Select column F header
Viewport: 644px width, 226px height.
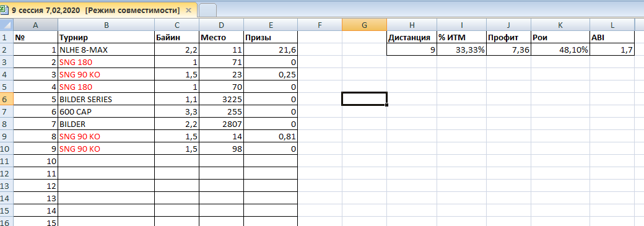pyautogui.click(x=320, y=25)
